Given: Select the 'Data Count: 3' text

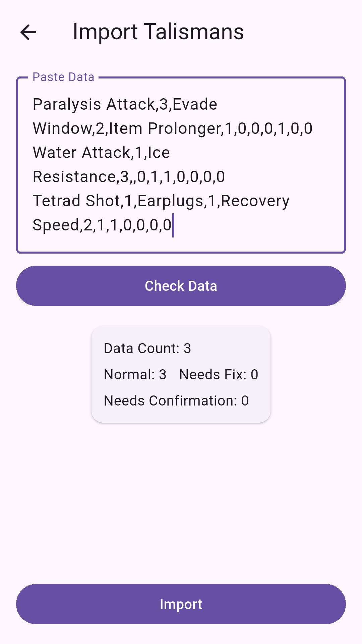Looking at the screenshot, I should [x=147, y=348].
